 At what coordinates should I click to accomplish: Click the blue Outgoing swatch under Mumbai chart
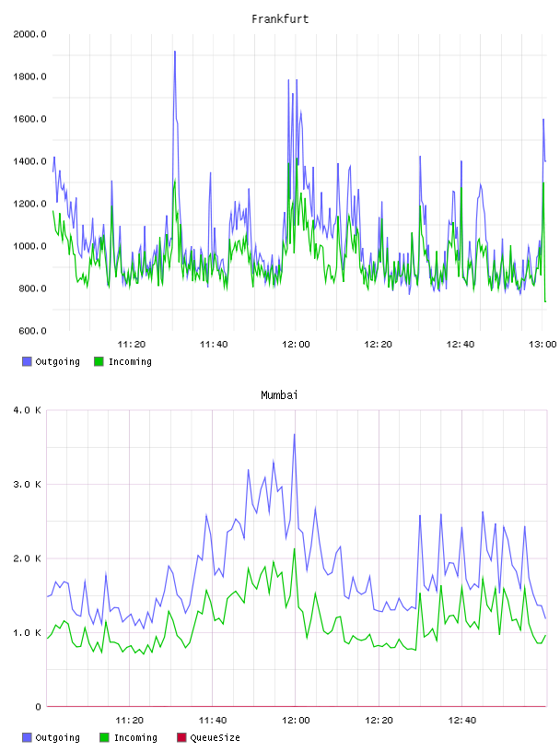[27, 737]
